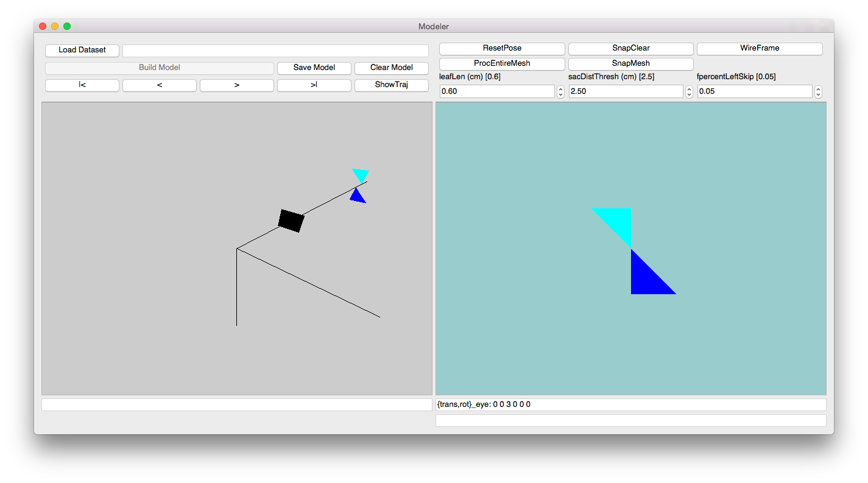Run ProcEntireMesh processing
The image size is (868, 483).
click(x=502, y=63)
